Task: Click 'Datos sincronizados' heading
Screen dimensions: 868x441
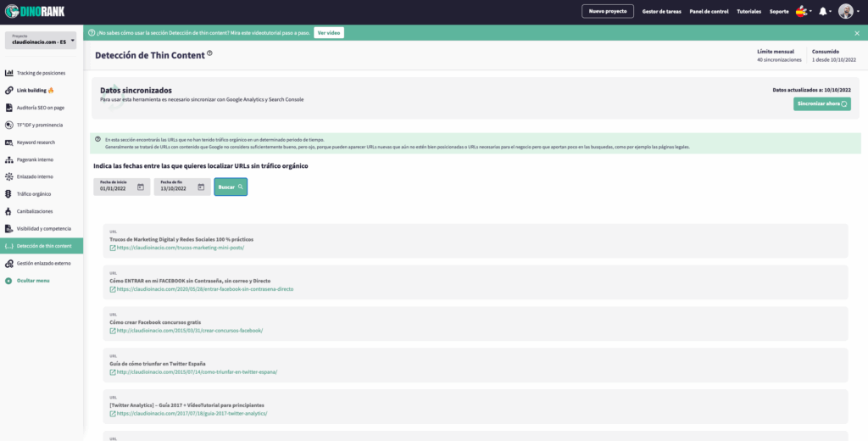Action: click(x=136, y=90)
